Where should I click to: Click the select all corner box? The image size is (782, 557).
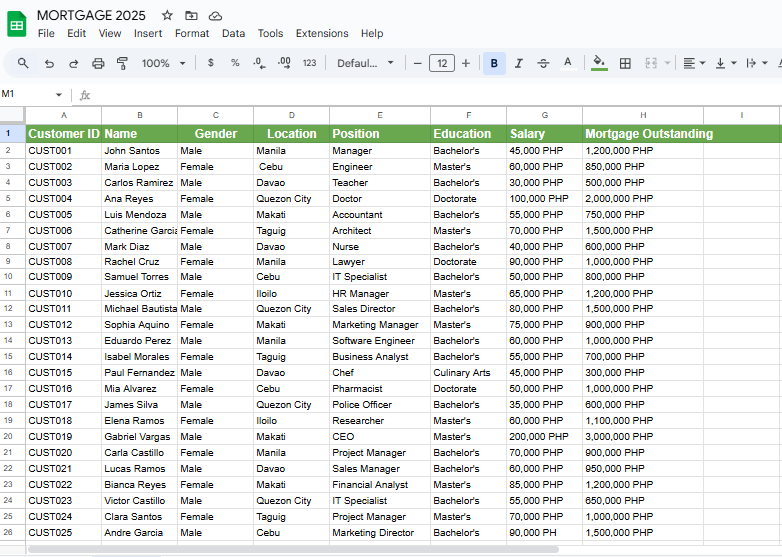tap(12, 115)
